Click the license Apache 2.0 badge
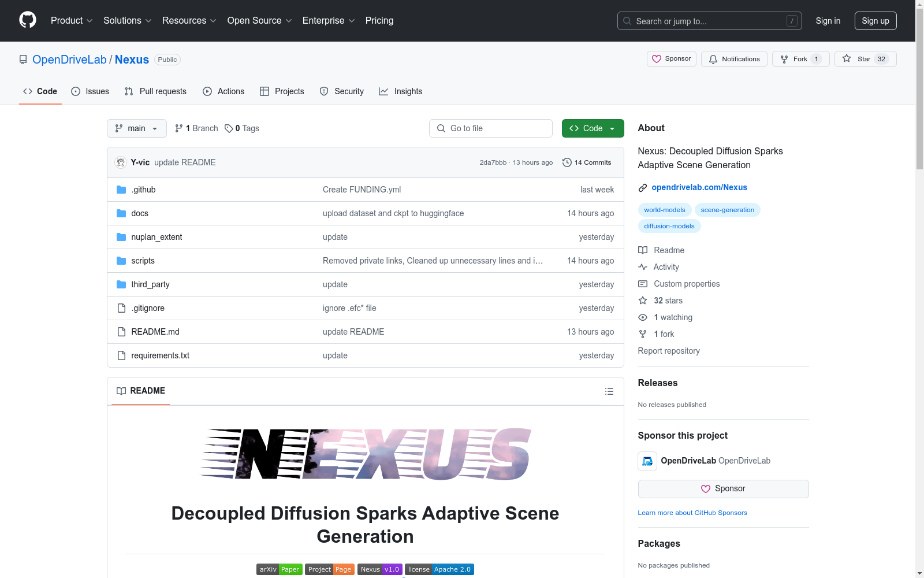The width and height of the screenshot is (924, 578). (x=439, y=569)
